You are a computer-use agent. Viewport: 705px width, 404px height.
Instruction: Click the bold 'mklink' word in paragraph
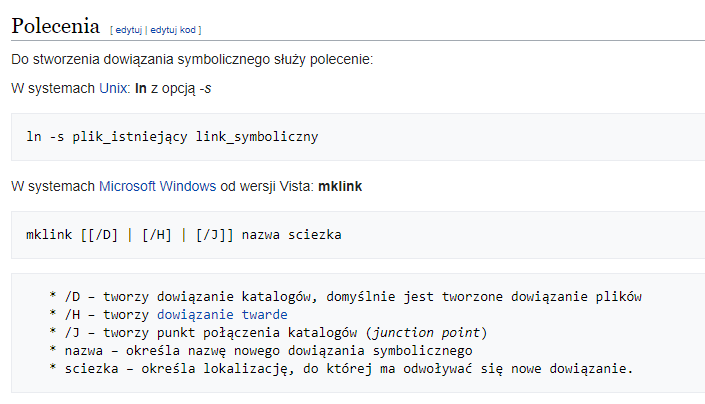(340, 186)
